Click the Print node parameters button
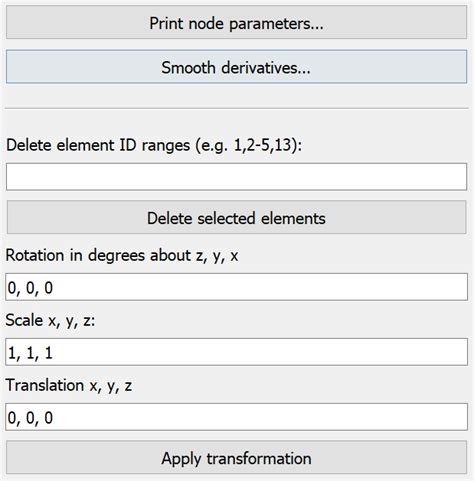Screen dimensions: 474x481 coord(236,23)
